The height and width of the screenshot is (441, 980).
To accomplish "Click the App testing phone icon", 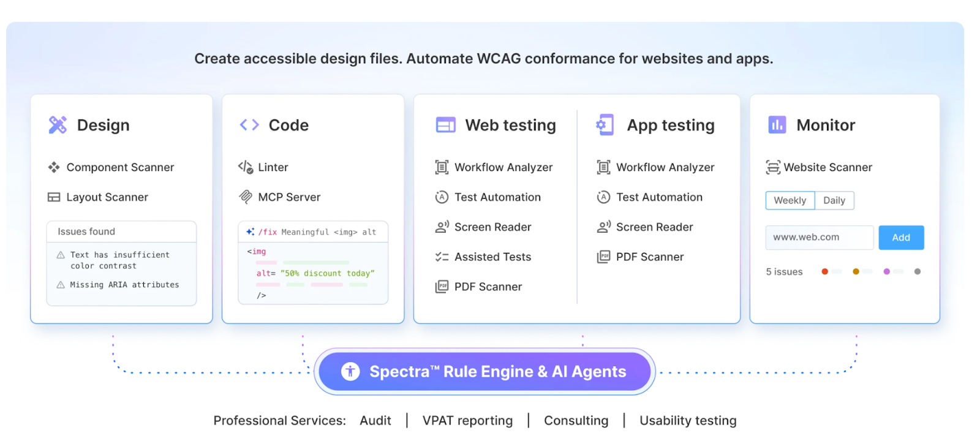I will point(605,125).
